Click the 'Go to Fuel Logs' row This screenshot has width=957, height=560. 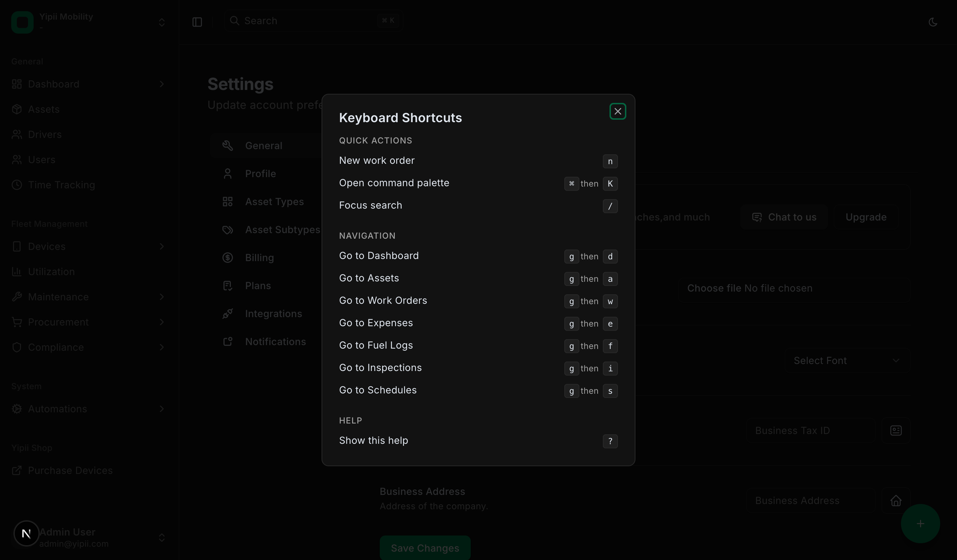click(x=478, y=346)
